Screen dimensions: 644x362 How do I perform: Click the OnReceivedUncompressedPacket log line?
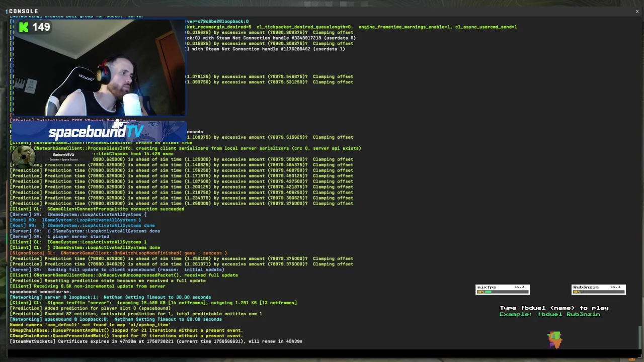point(124,275)
